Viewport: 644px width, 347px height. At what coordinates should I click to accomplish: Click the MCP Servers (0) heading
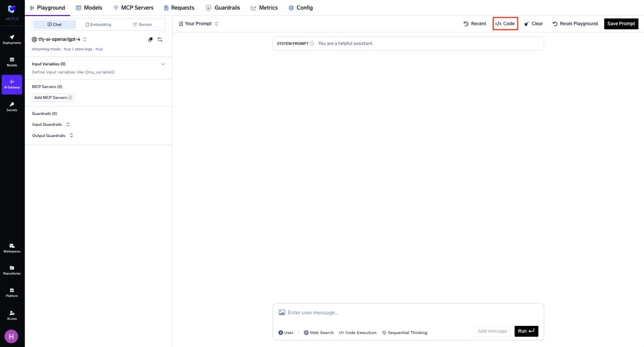pyautogui.click(x=47, y=87)
